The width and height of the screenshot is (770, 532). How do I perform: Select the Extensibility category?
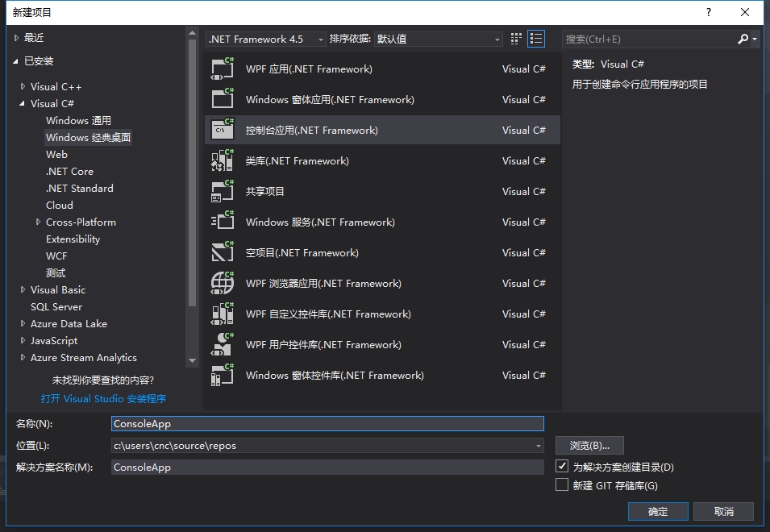pyautogui.click(x=73, y=239)
